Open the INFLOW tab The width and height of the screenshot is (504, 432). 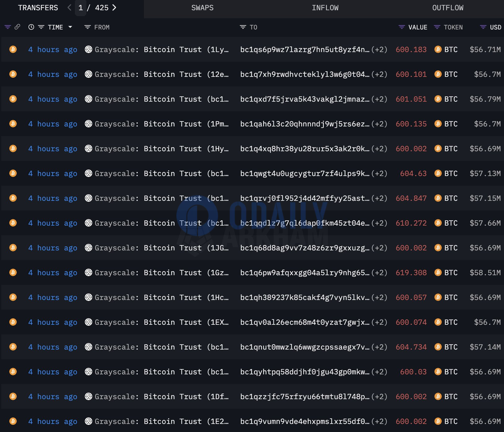point(325,8)
